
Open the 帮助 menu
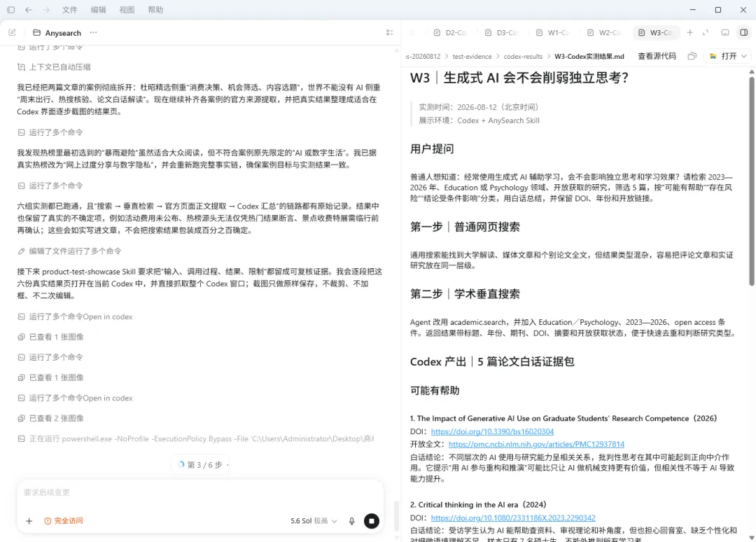(155, 10)
